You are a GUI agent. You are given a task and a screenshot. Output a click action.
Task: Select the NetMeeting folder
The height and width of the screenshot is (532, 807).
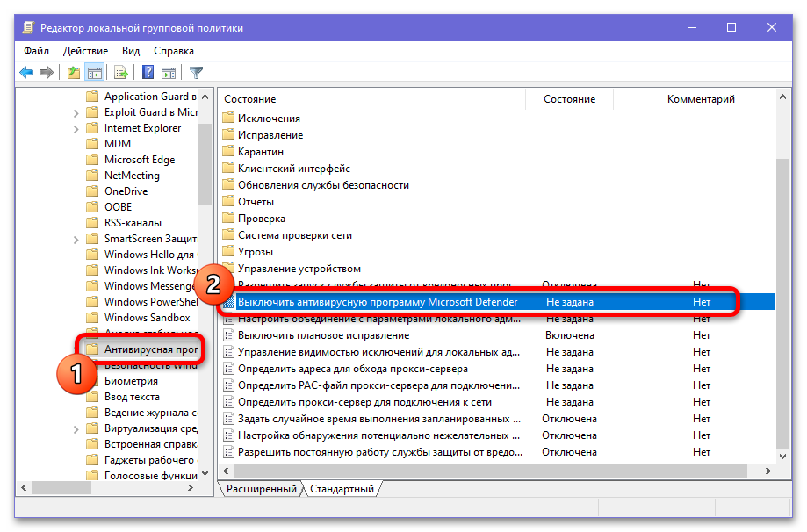(x=123, y=176)
